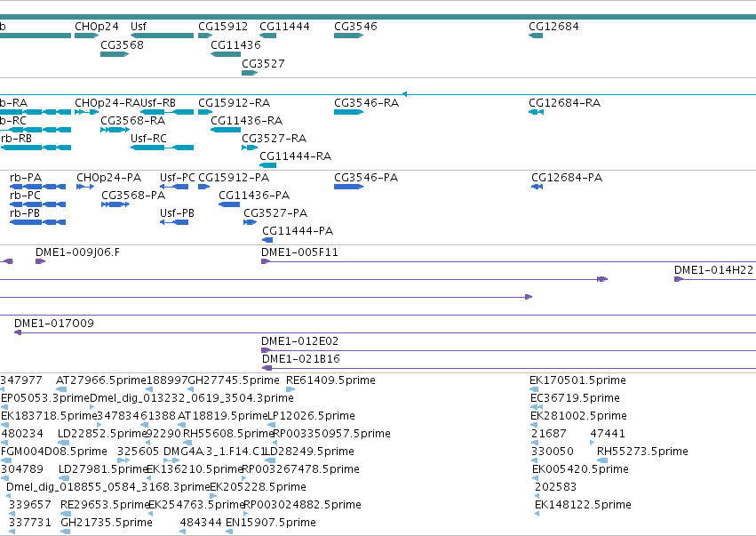Select the DME1-021B16 clone
756x536 pixels.
pyautogui.click(x=509, y=368)
